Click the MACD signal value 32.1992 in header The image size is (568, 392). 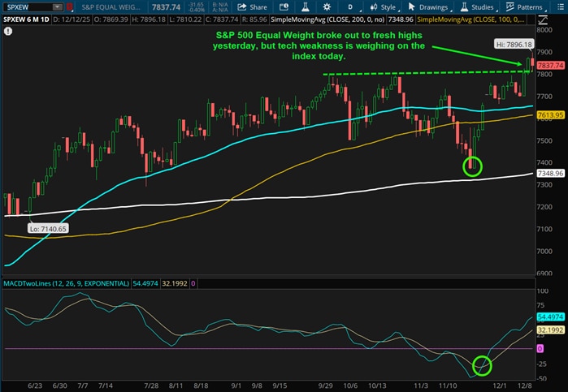click(x=175, y=283)
